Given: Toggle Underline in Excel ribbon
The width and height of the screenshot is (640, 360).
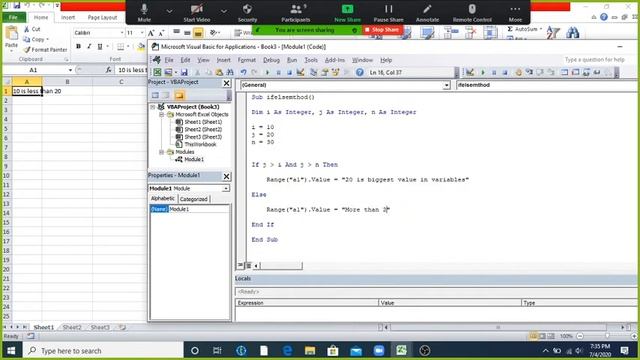Looking at the screenshot, I should pyautogui.click(x=100, y=47).
